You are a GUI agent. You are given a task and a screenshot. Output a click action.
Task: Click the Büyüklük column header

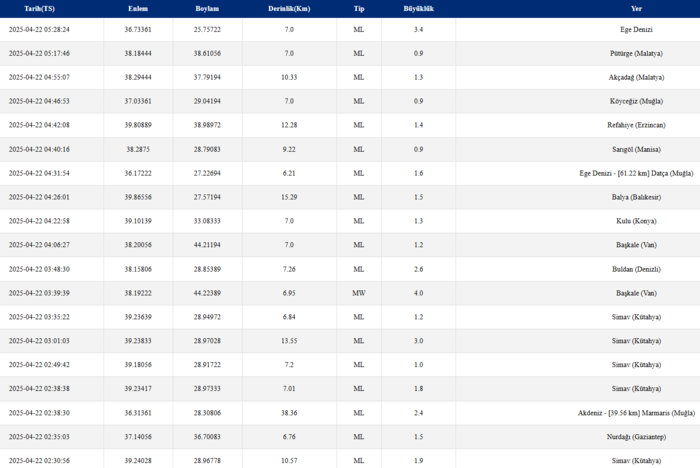tap(418, 8)
